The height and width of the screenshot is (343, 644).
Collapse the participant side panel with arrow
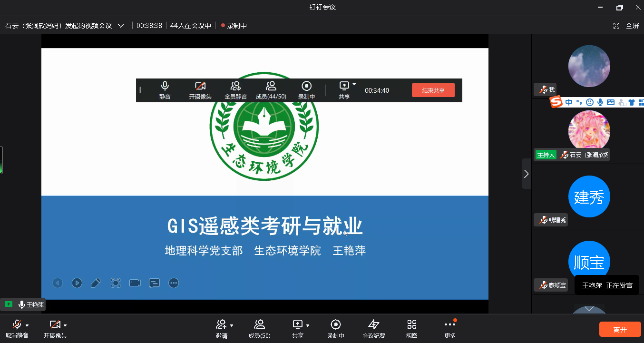click(526, 174)
